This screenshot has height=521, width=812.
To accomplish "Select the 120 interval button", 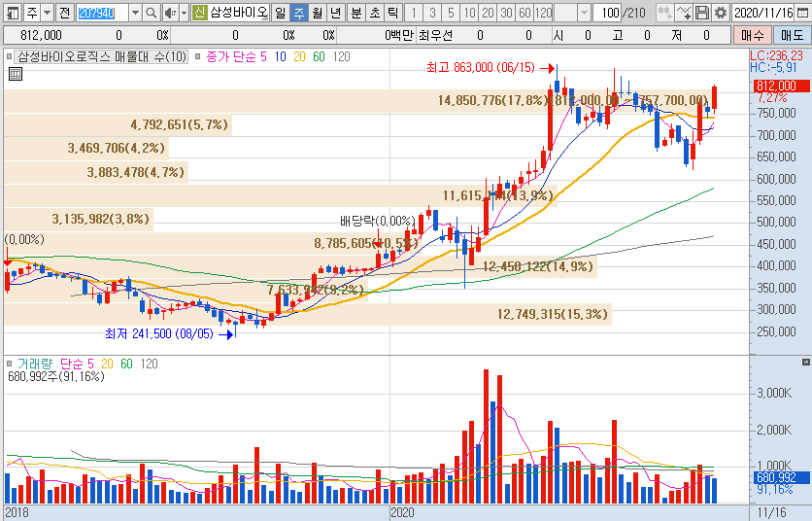I will (543, 13).
